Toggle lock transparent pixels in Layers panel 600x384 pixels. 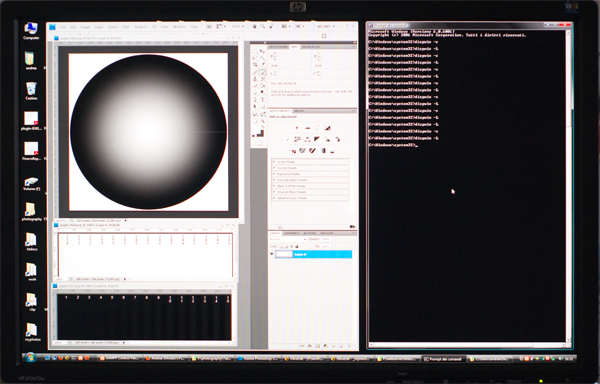(281, 247)
